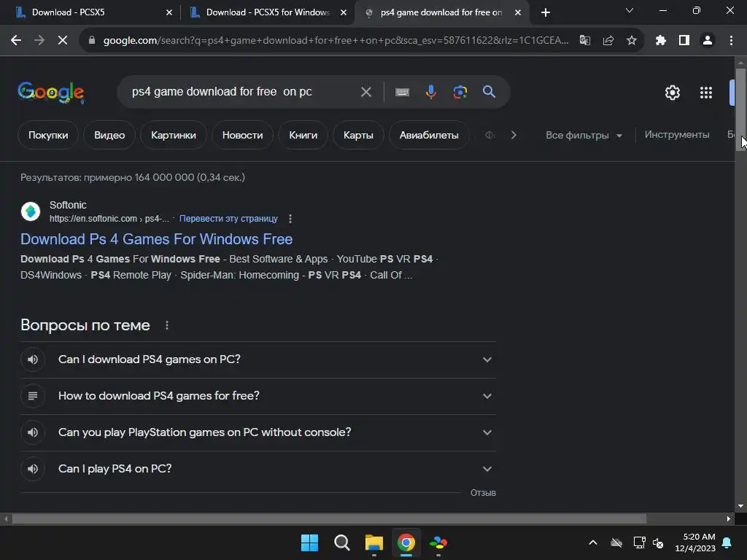Open the Все фильтры dropdown

tap(584, 135)
